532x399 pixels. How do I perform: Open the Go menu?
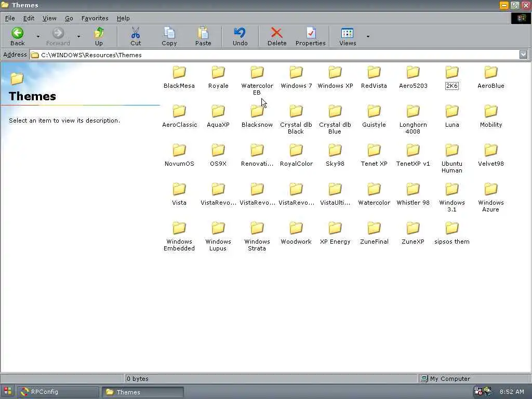pos(69,18)
